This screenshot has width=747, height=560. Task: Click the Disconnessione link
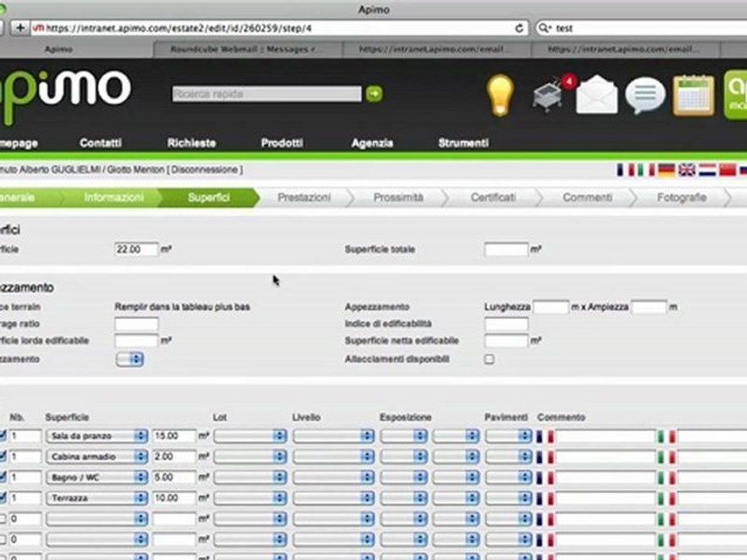point(205,170)
